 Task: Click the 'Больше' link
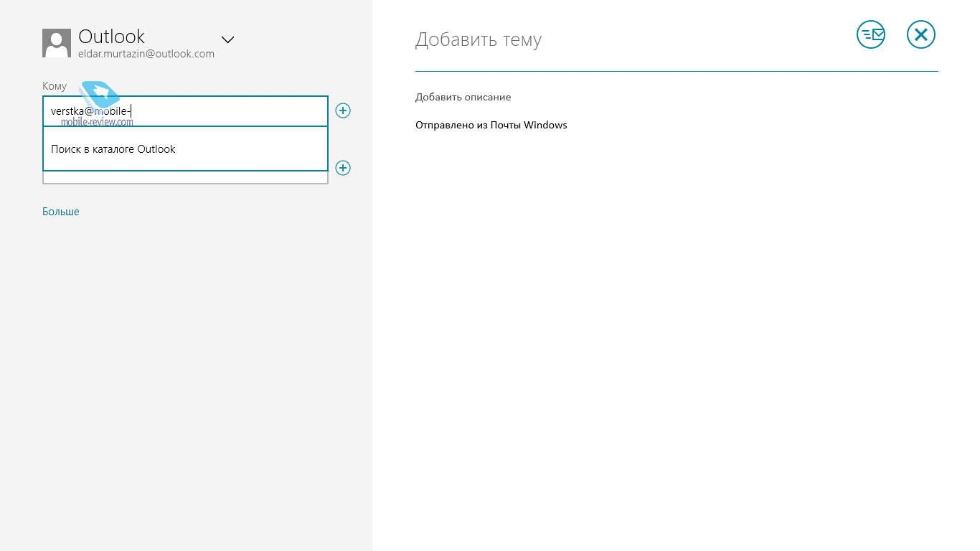point(61,212)
